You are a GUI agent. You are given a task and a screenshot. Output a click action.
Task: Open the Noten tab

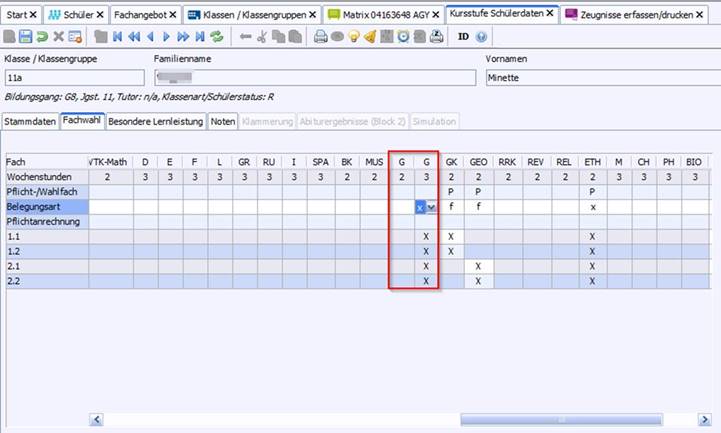pyautogui.click(x=222, y=121)
